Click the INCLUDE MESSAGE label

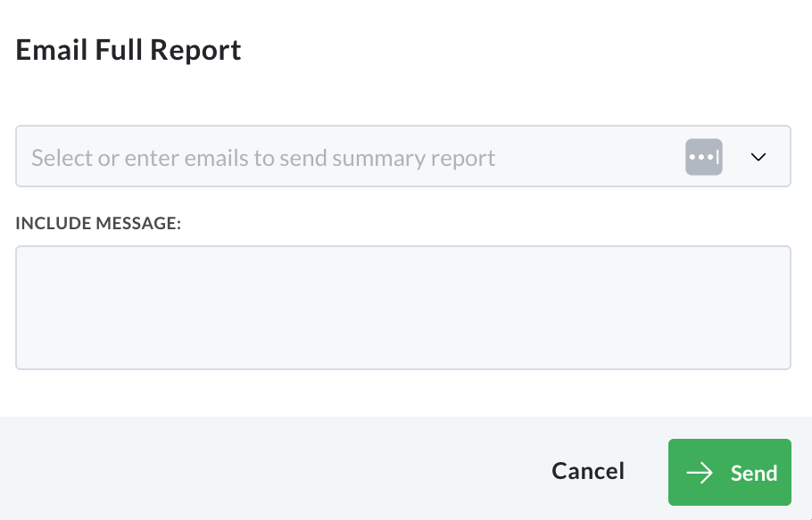pos(98,223)
